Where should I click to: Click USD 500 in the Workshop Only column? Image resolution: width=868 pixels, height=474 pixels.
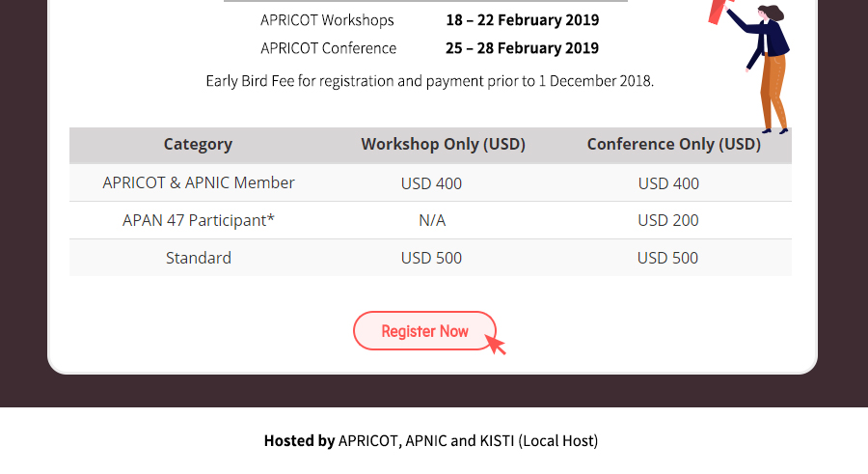431,258
